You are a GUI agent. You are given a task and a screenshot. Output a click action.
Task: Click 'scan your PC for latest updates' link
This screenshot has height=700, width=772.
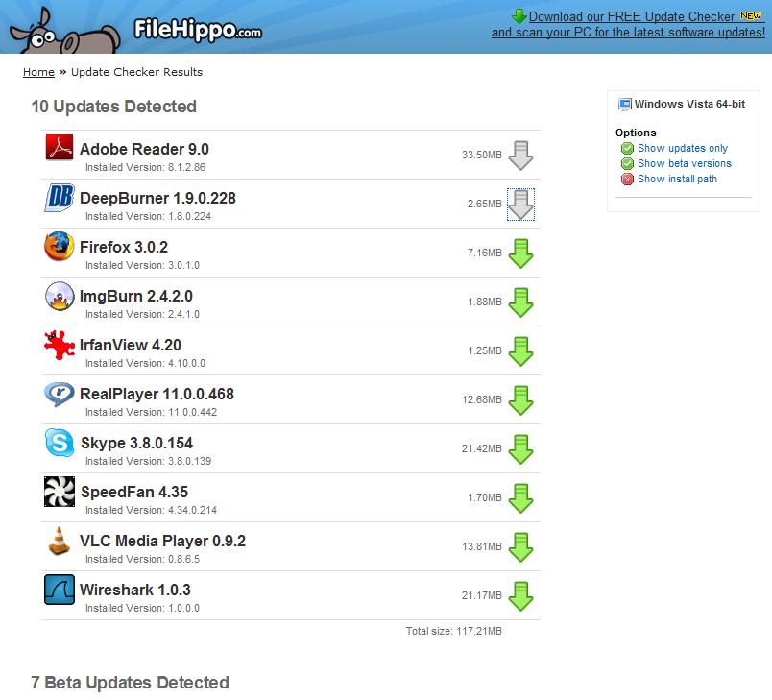[629, 32]
